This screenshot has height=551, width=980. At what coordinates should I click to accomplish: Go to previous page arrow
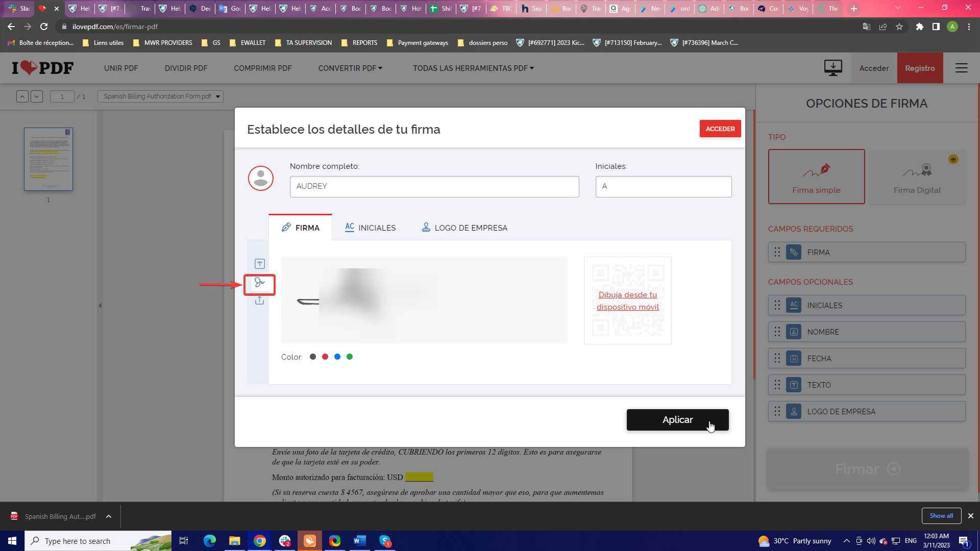pos(22,96)
